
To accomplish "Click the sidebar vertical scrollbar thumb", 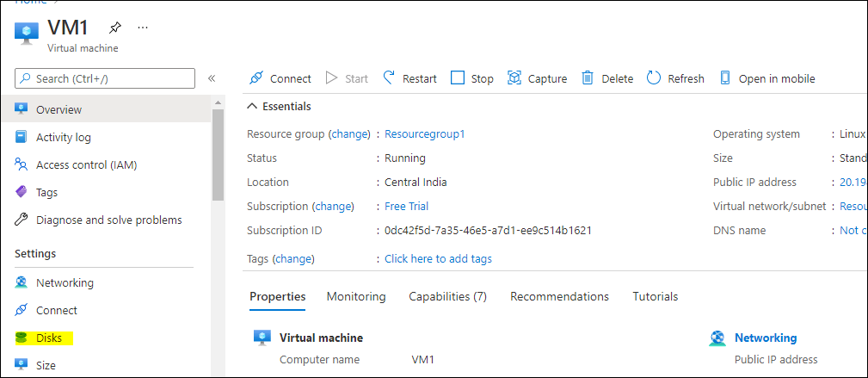I will coord(218,155).
